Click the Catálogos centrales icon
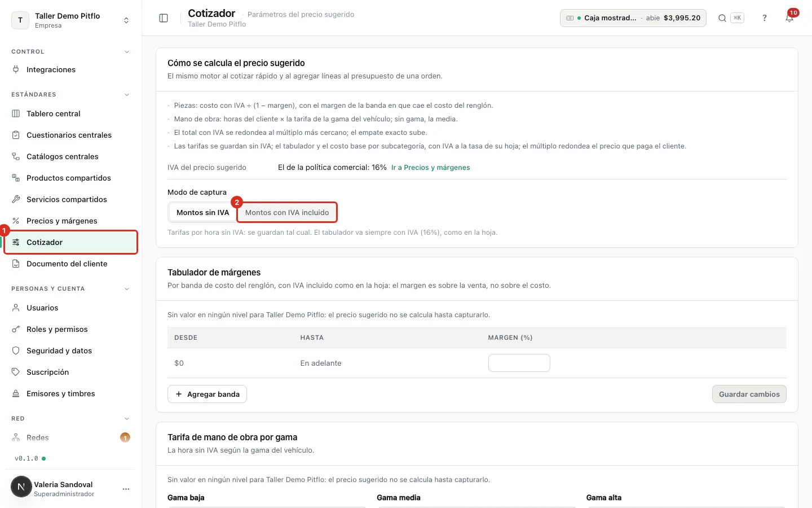 (x=16, y=156)
